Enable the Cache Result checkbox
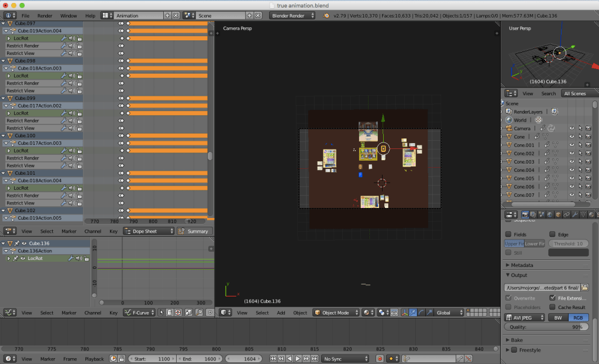Image resolution: width=599 pixels, height=364 pixels. click(552, 307)
